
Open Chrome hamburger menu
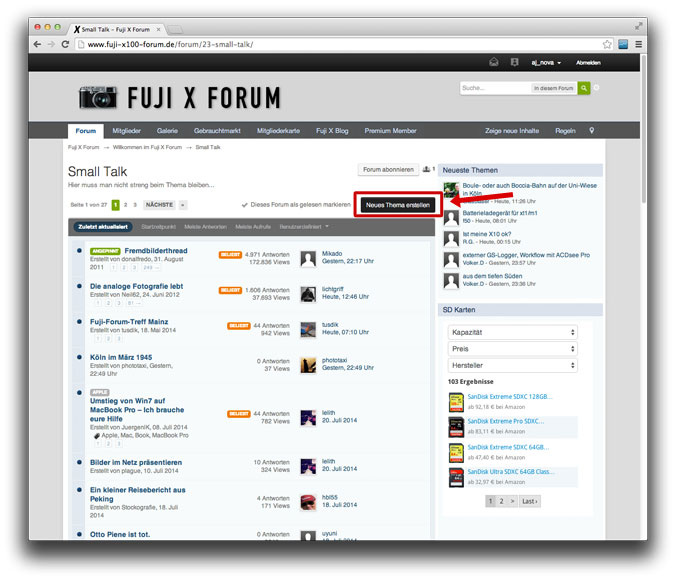(637, 44)
